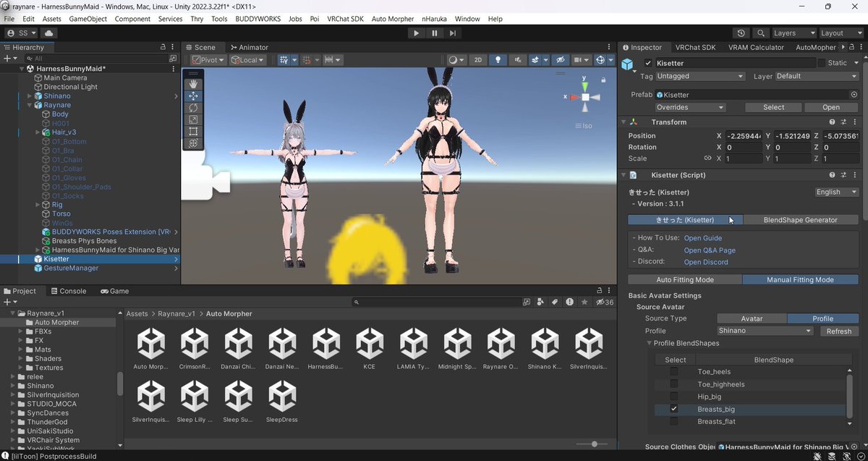
Task: Open the Tag dropdown
Action: 700,76
